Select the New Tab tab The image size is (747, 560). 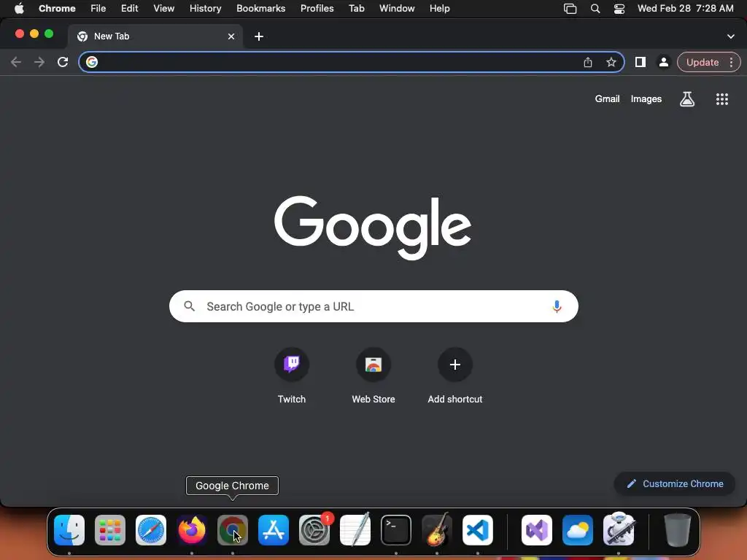pos(155,36)
